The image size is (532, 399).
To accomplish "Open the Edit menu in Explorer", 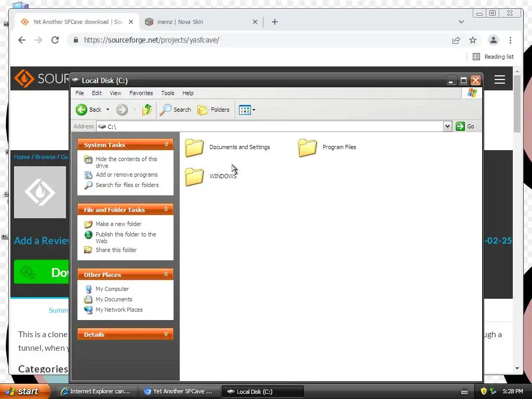I will coord(97,93).
